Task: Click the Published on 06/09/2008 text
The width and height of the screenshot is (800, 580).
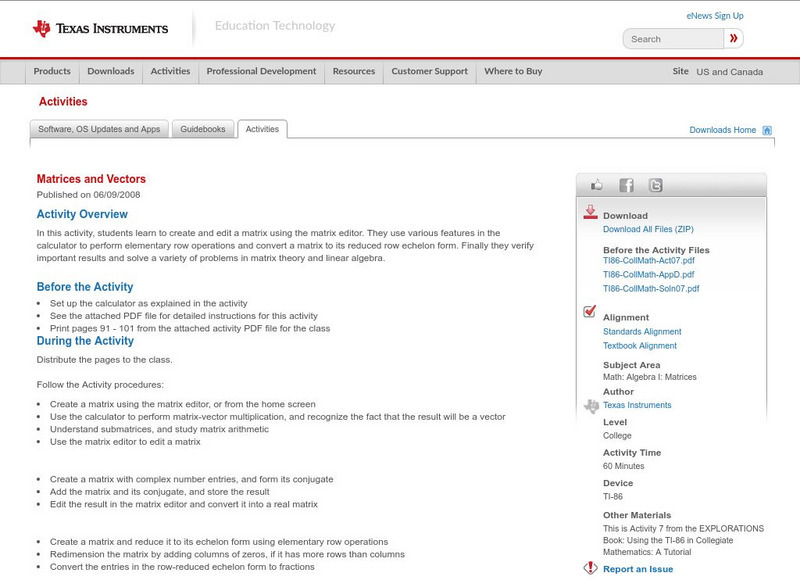Action: [88, 195]
